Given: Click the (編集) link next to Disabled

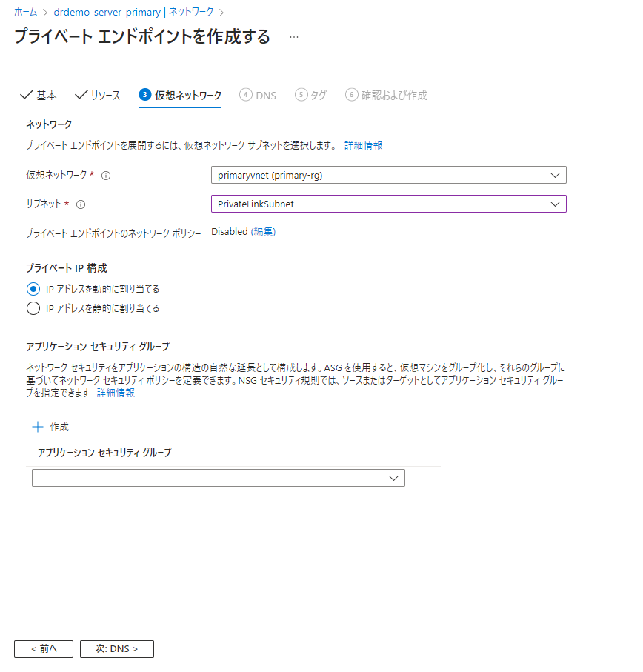Looking at the screenshot, I should [263, 232].
